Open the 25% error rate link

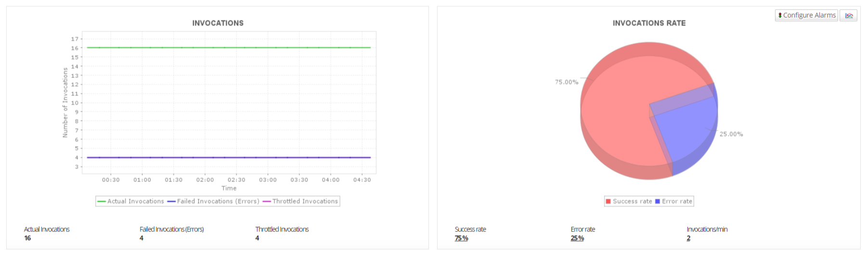point(577,238)
